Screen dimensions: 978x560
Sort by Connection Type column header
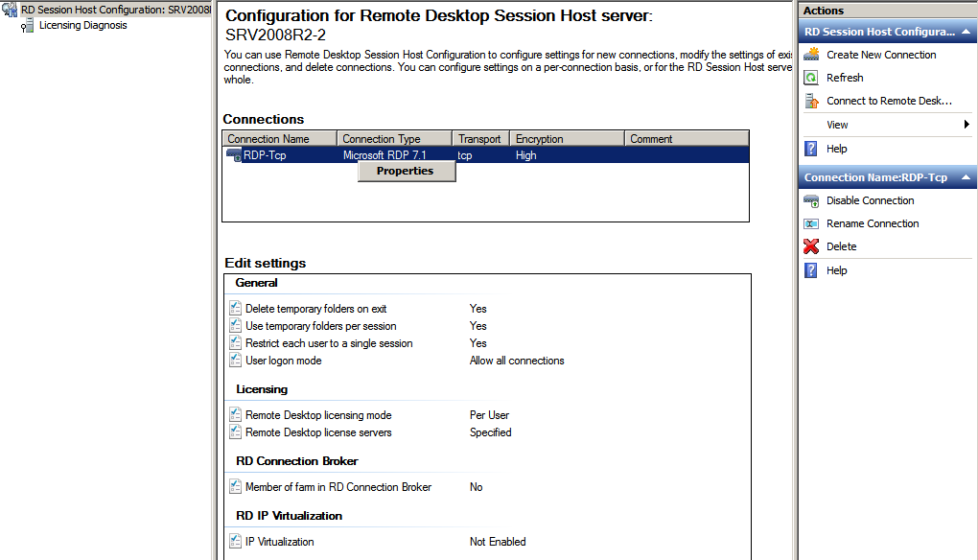pos(394,138)
